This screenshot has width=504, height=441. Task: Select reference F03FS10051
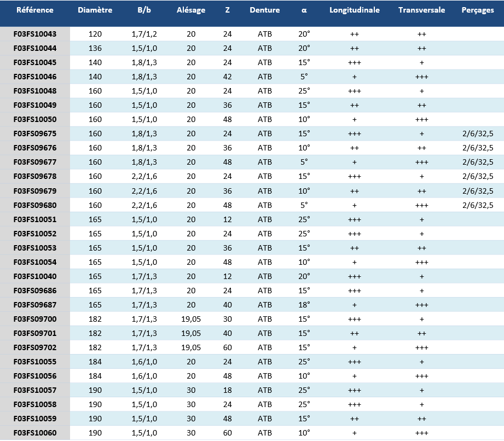tap(34, 219)
